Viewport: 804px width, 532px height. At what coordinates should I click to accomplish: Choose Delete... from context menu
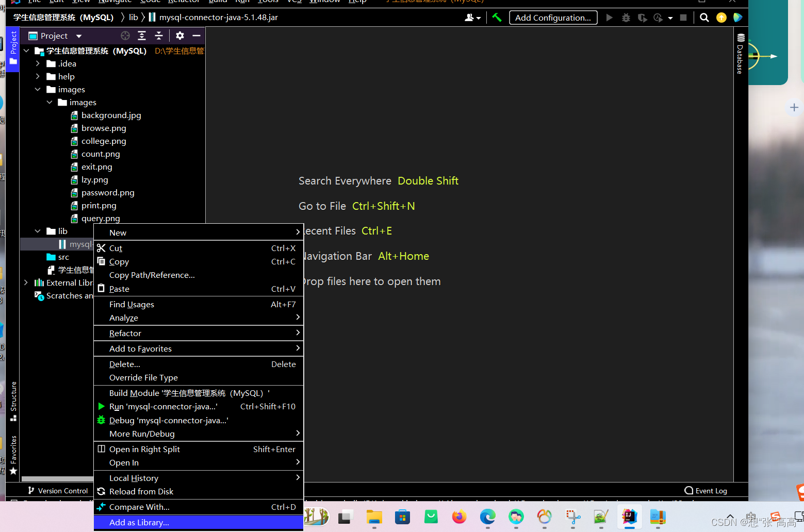[198, 364]
